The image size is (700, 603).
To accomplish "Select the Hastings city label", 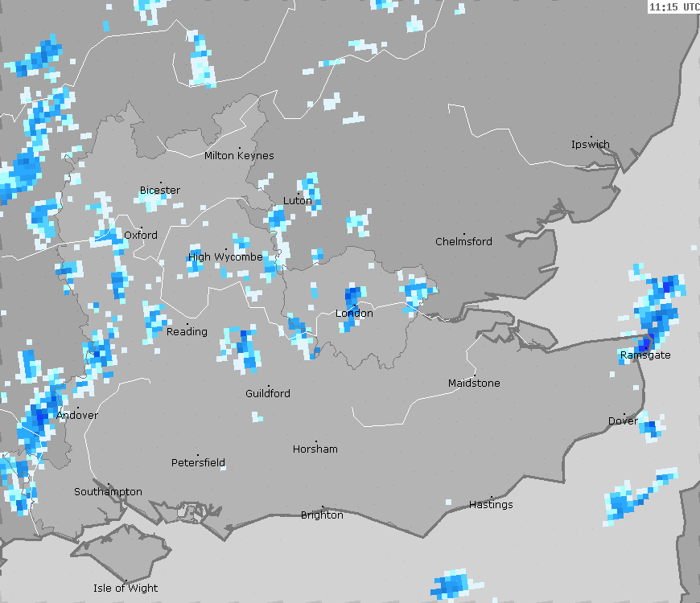I will click(491, 505).
